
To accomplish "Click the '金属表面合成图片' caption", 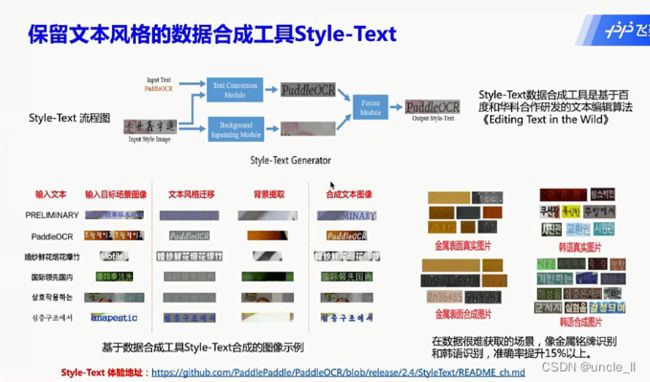I will [463, 314].
